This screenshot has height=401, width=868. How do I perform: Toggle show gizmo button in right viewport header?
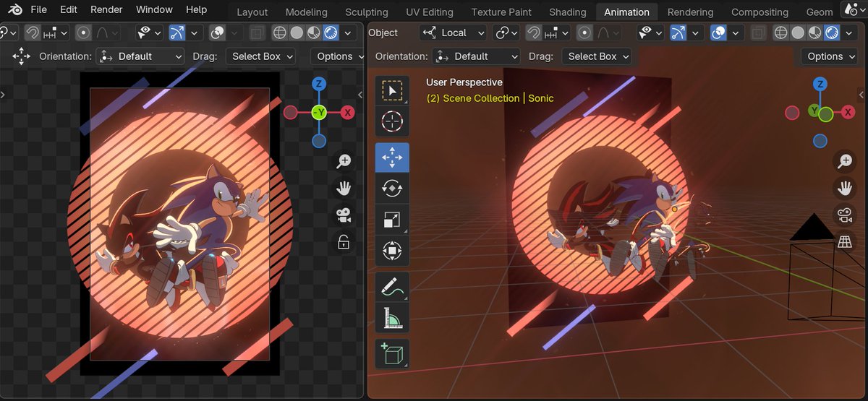[x=678, y=33]
